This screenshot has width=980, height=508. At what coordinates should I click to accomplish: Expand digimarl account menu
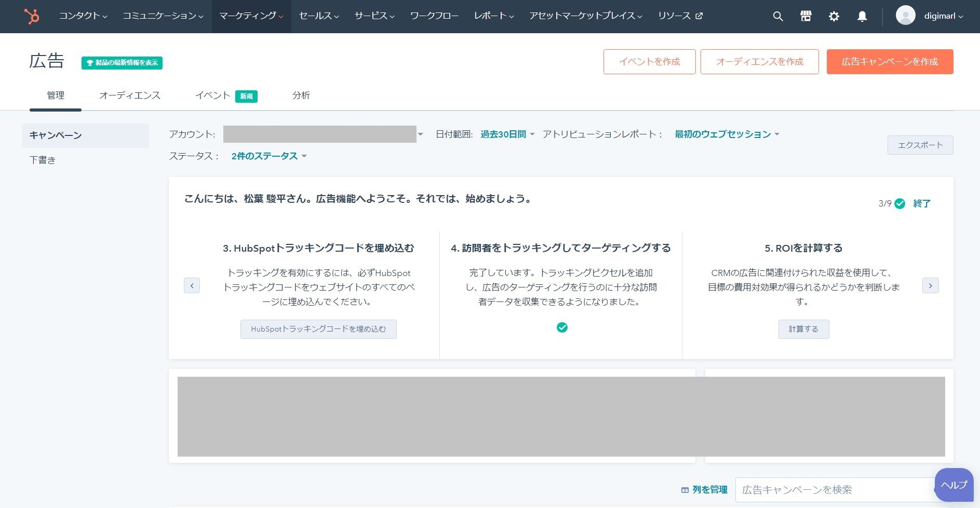point(944,16)
